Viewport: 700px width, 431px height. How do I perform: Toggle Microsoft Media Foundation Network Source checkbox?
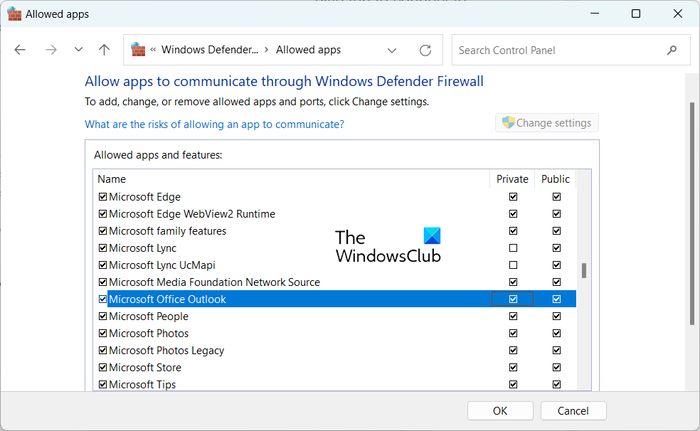pyautogui.click(x=103, y=282)
